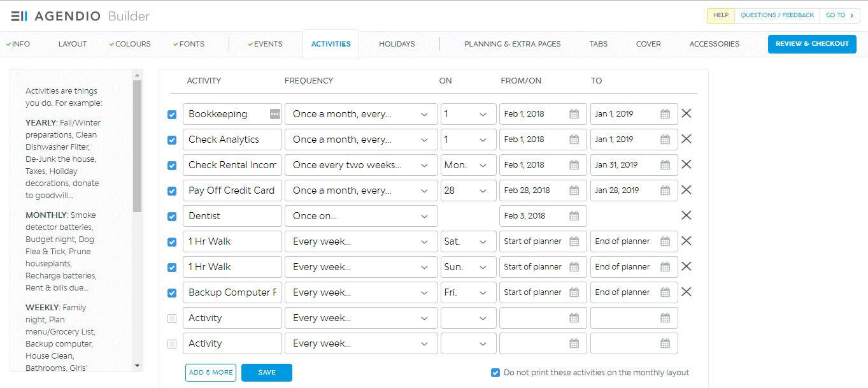Click the Agendio logo
Image resolution: width=868 pixels, height=388 pixels.
coord(80,16)
